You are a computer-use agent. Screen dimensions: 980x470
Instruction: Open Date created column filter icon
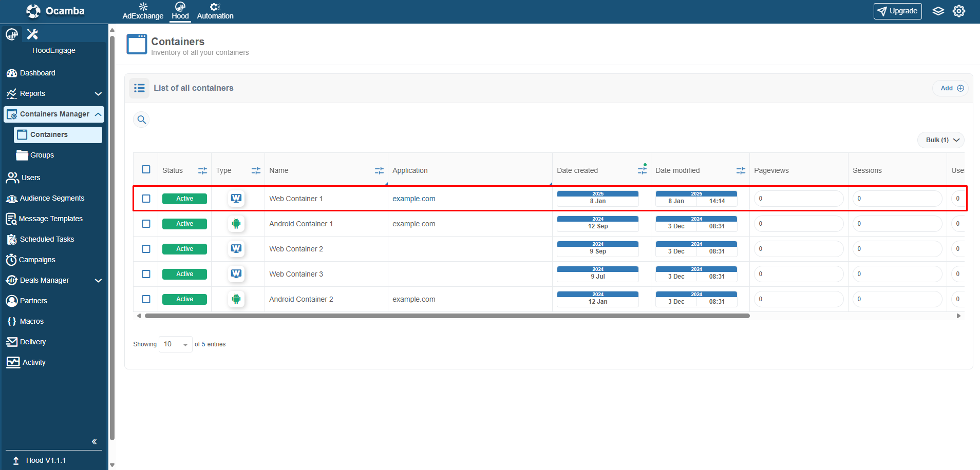click(x=642, y=170)
